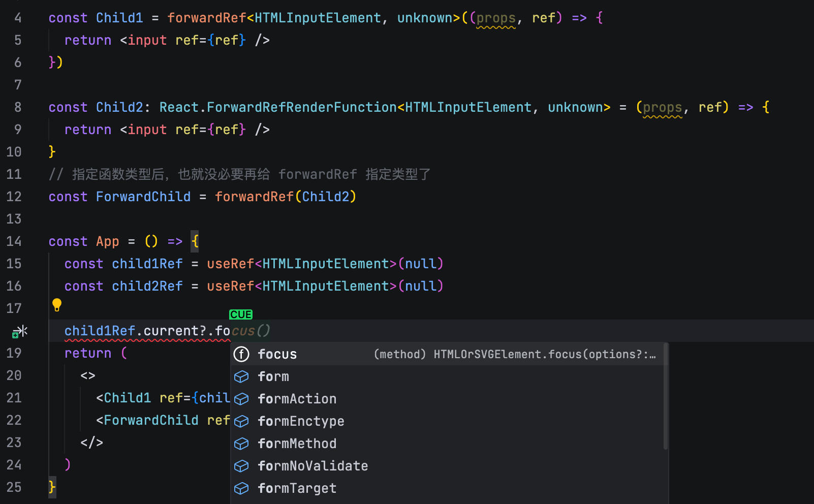Click the sparkle gutter icon on line 18
814x504 pixels.
click(19, 332)
